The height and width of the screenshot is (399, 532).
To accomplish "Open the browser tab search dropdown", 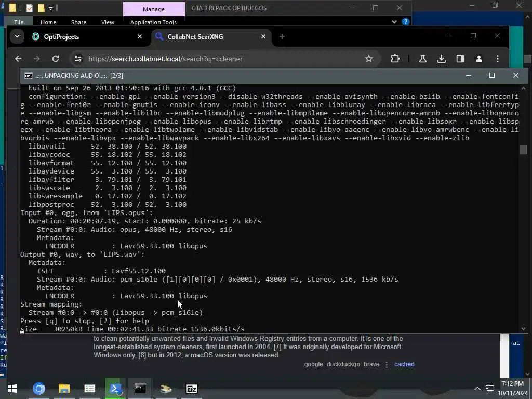I will pyautogui.click(x=17, y=36).
